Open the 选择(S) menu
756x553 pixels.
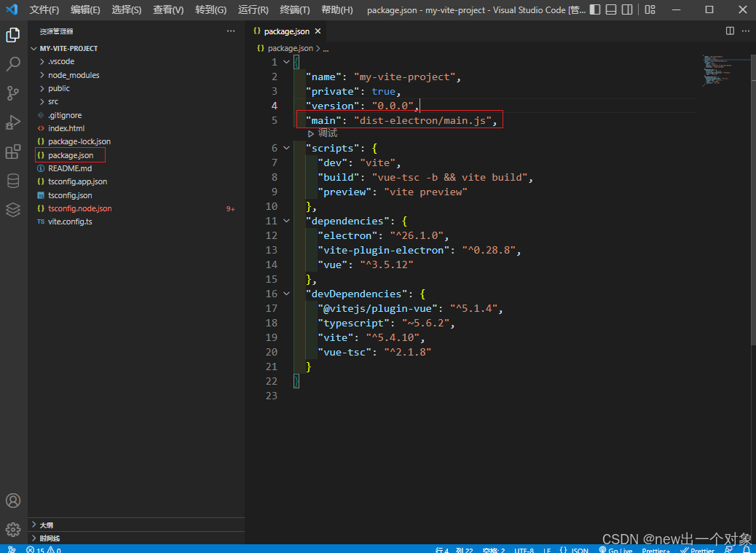point(127,9)
